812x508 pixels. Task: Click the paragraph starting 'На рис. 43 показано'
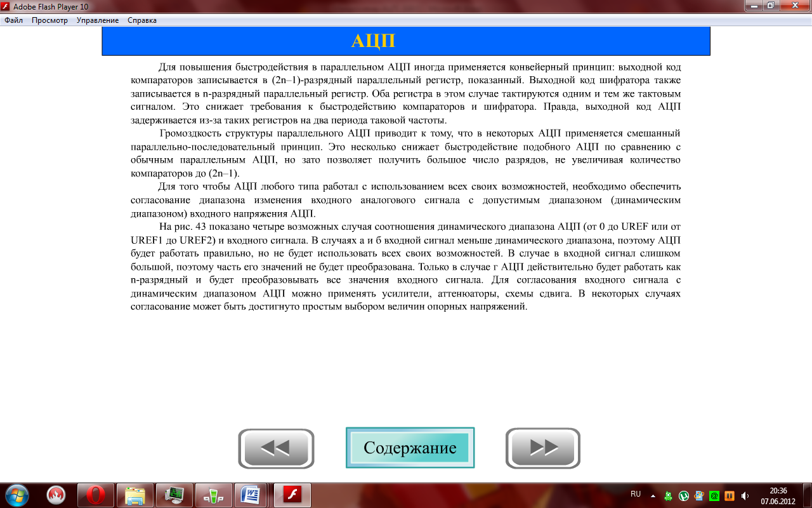[x=406, y=266]
